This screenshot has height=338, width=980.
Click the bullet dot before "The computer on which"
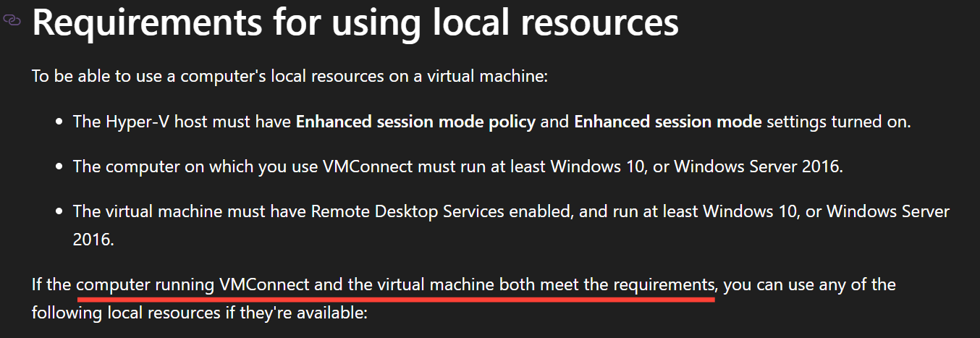point(59,167)
